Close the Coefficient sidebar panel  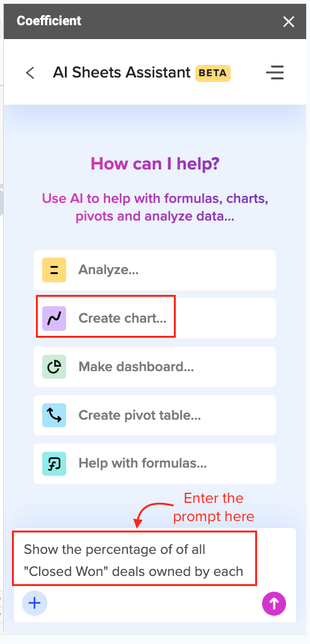point(289,22)
